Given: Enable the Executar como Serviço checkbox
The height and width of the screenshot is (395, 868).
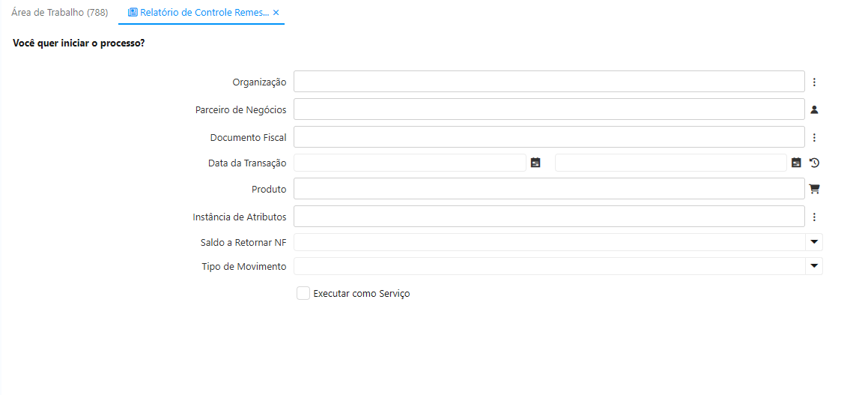Looking at the screenshot, I should [303, 293].
